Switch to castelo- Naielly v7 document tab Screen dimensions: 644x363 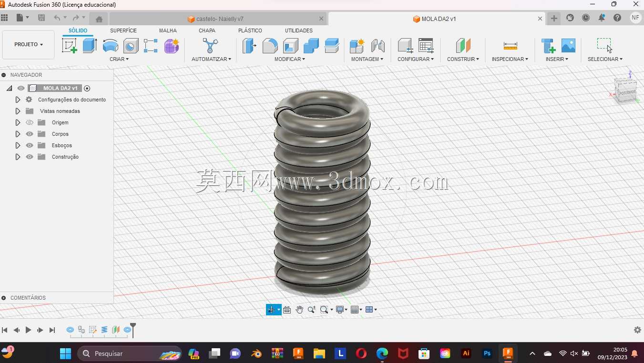pyautogui.click(x=218, y=19)
